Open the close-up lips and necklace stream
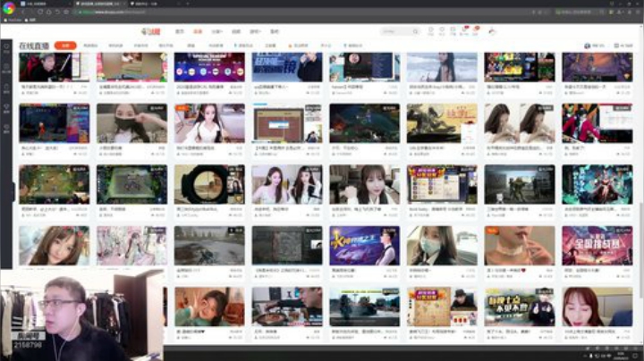 (520, 246)
